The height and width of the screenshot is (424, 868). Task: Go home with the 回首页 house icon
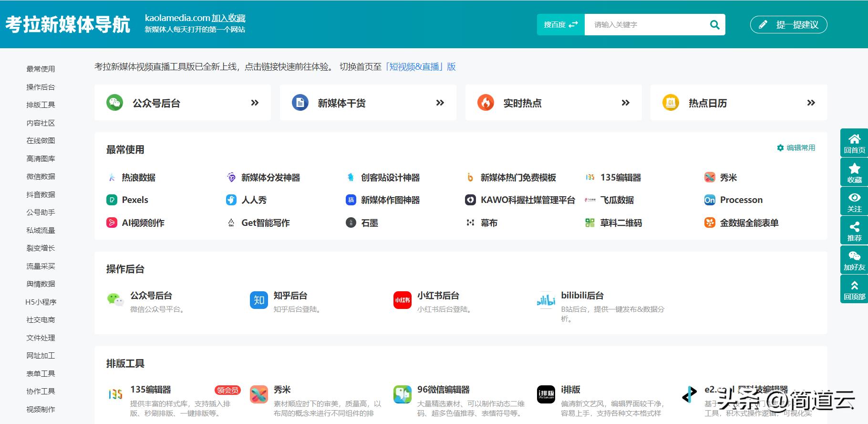pyautogui.click(x=854, y=143)
